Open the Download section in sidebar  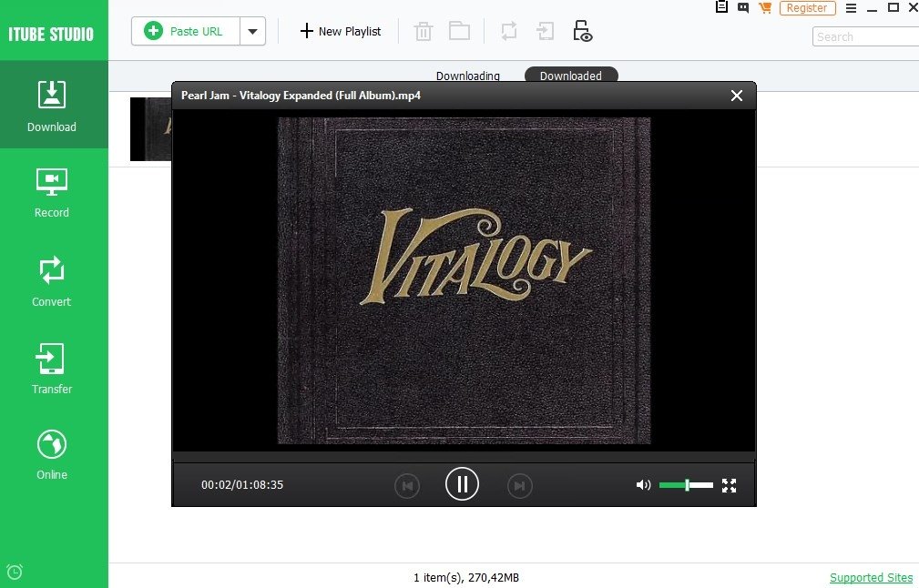[54, 106]
